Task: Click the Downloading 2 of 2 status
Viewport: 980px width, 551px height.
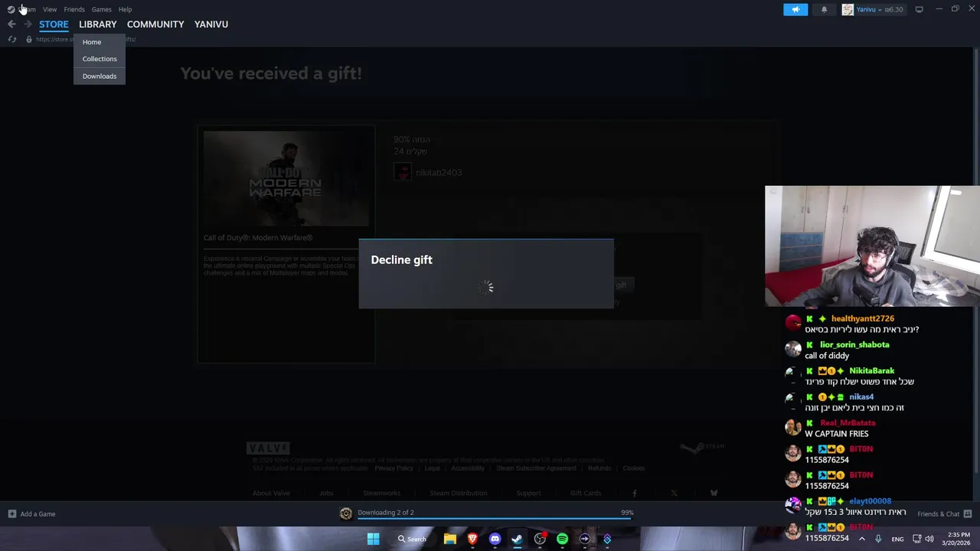Action: 386,513
